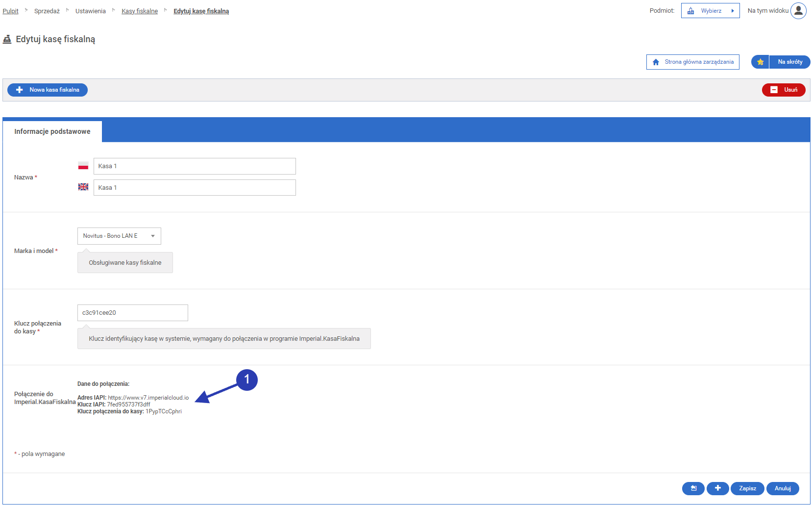This screenshot has width=812, height=506.
Task: Click the user profile avatar icon
Action: [x=798, y=11]
